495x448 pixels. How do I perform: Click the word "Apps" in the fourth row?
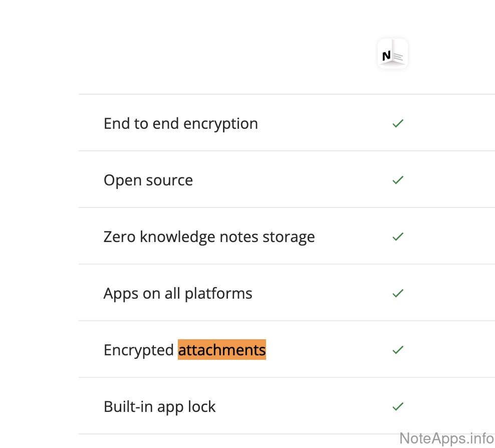(x=120, y=294)
